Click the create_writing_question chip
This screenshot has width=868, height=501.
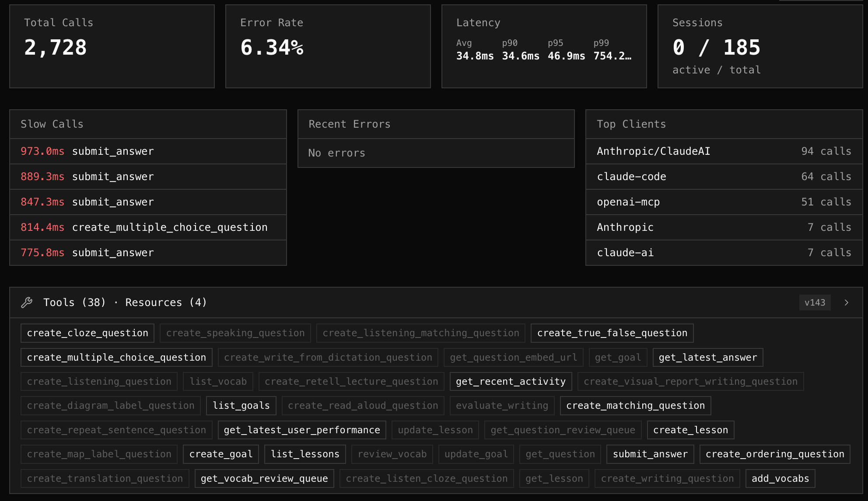pyautogui.click(x=667, y=479)
